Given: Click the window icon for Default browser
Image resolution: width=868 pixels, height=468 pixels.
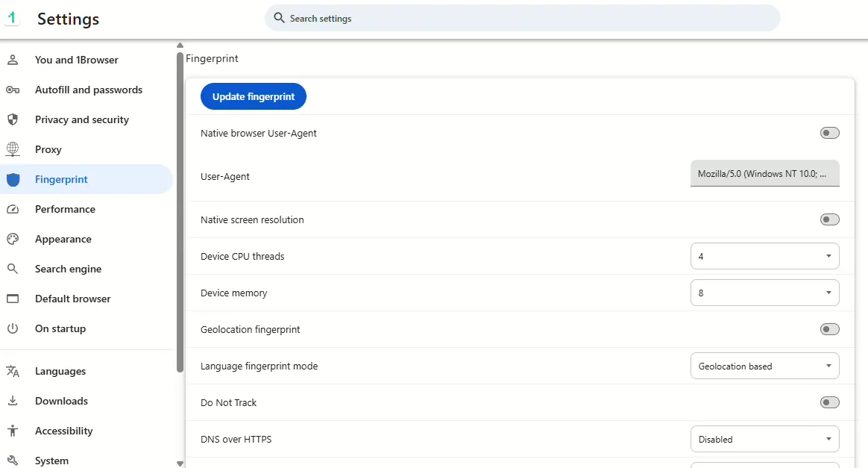Looking at the screenshot, I should 13,299.
